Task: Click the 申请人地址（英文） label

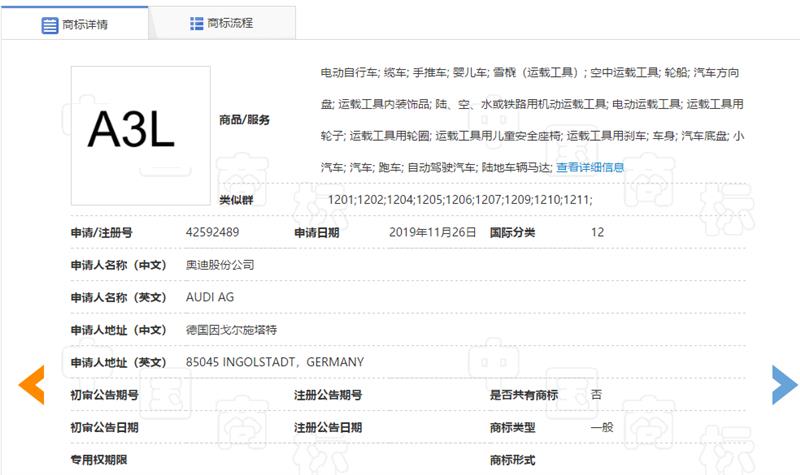Action: 119,363
